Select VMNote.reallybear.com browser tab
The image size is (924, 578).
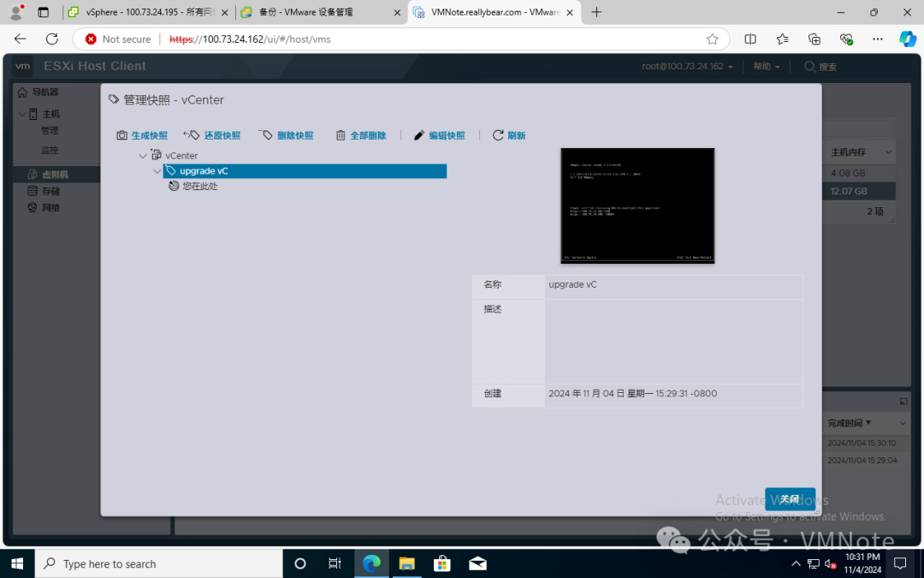click(494, 12)
